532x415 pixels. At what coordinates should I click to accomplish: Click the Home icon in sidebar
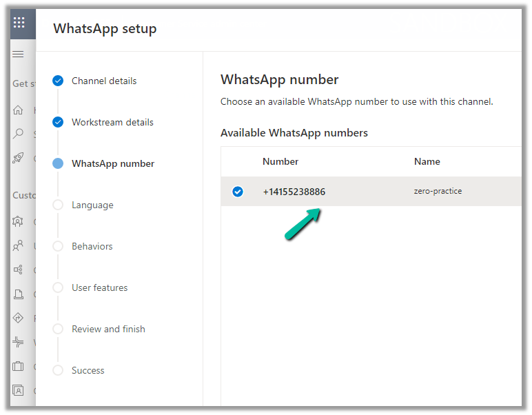tap(19, 110)
